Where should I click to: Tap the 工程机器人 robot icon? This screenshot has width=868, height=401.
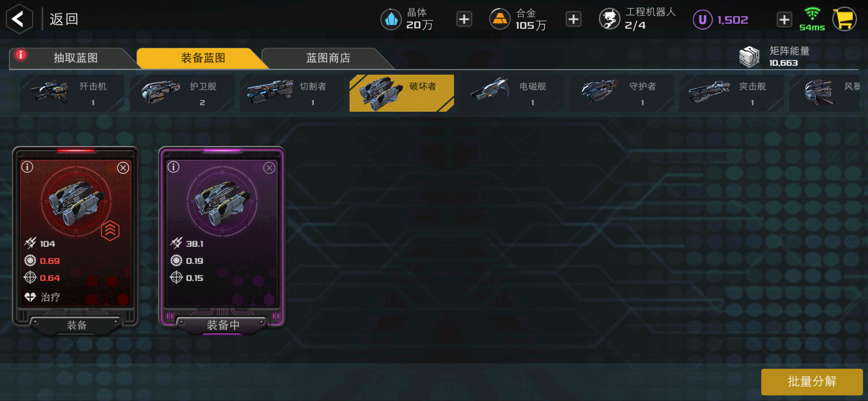click(609, 19)
